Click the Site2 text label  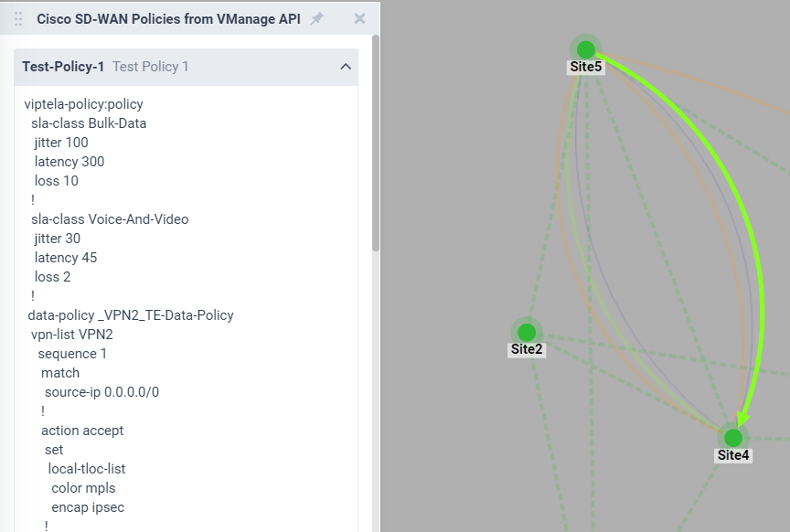[527, 349]
